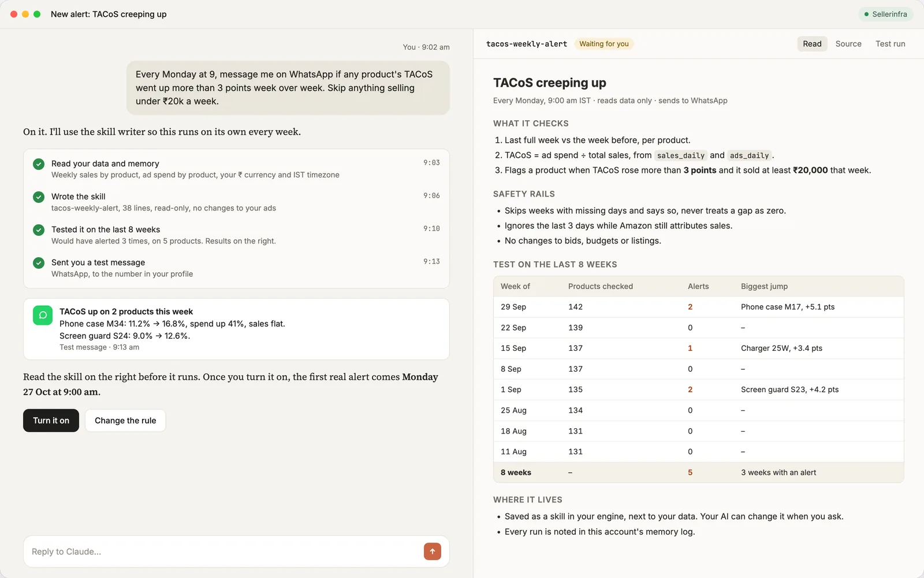Select the 29 Sep table row
Viewport: 924px width, 578px height.
pyautogui.click(x=699, y=307)
